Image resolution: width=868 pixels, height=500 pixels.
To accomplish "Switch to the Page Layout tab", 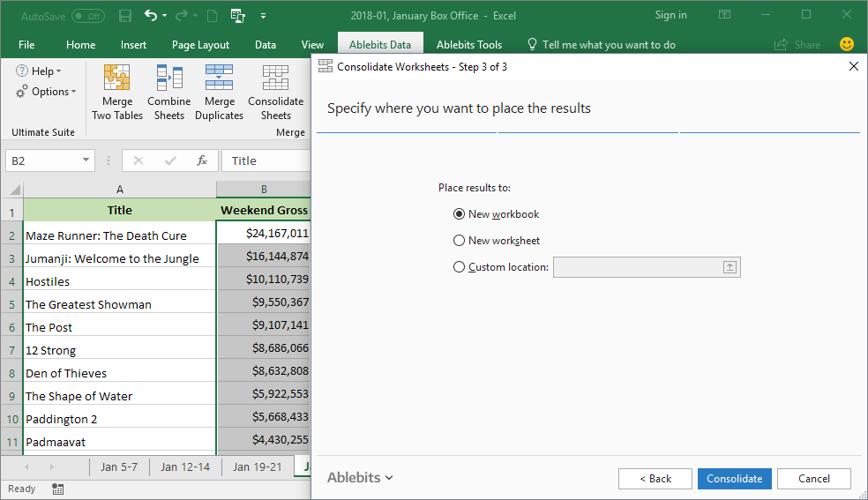I will point(200,45).
